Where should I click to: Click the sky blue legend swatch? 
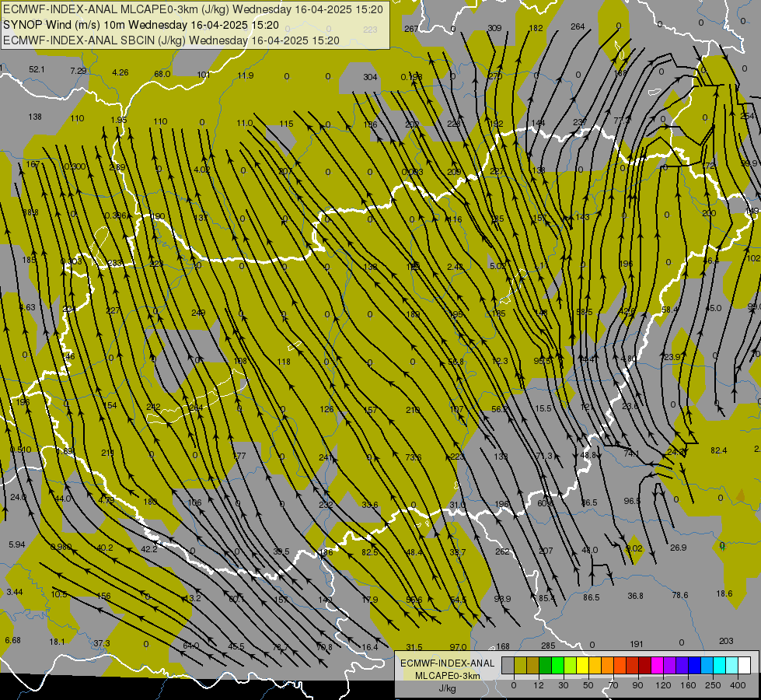pyautogui.click(x=707, y=665)
